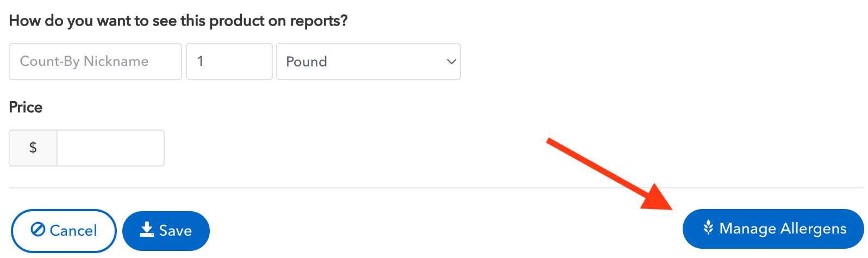Click the quantity field showing 1
Image resolution: width=868 pixels, height=258 pixels.
coord(229,62)
